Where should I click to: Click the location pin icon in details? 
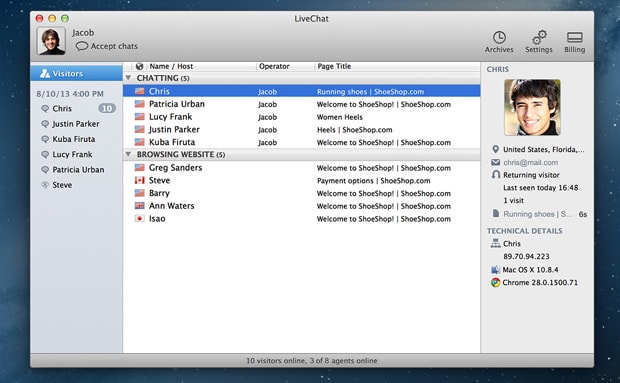[495, 149]
